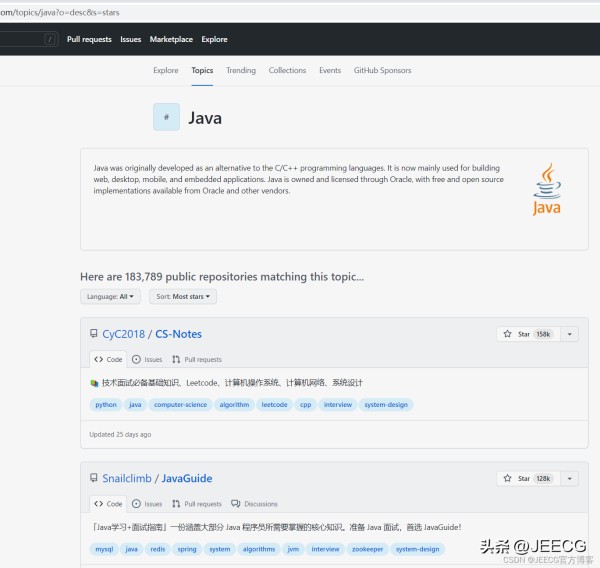Click the hash topic icon beside Java

166,117
